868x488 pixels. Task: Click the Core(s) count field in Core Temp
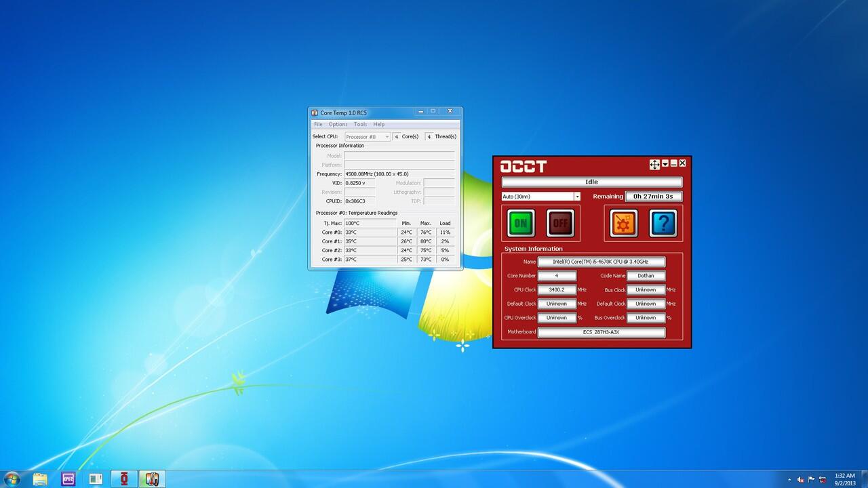click(397, 137)
